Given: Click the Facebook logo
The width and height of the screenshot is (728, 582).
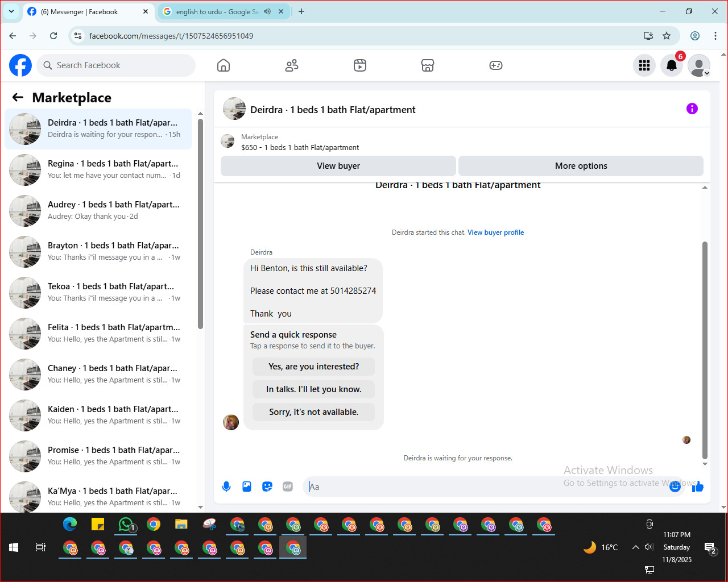Looking at the screenshot, I should (x=20, y=65).
